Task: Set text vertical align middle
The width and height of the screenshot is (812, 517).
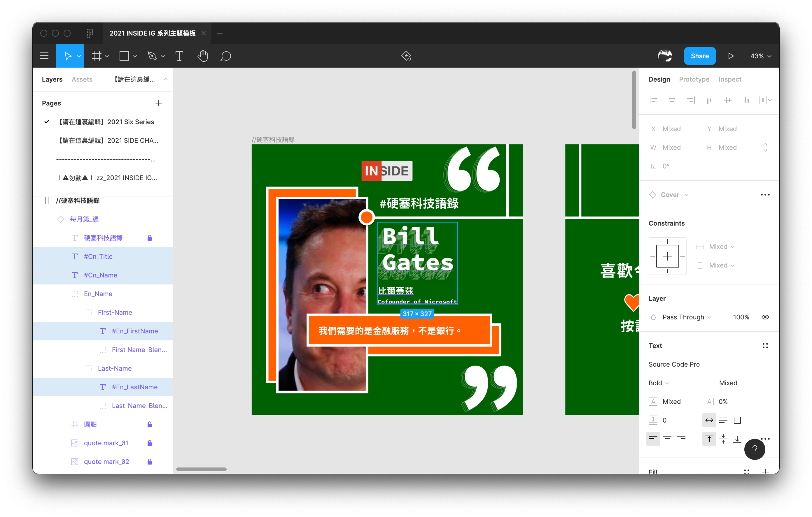Action: pyautogui.click(x=723, y=439)
